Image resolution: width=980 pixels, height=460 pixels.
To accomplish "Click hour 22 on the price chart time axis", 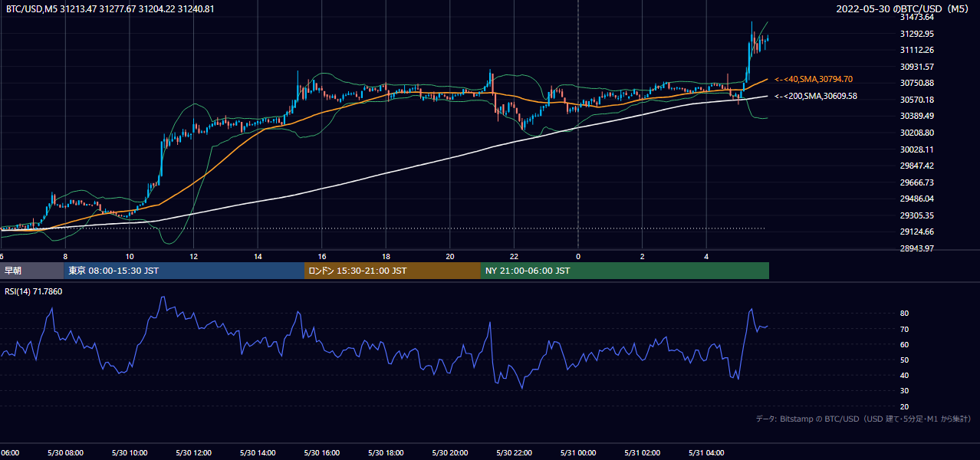I will click(x=514, y=257).
